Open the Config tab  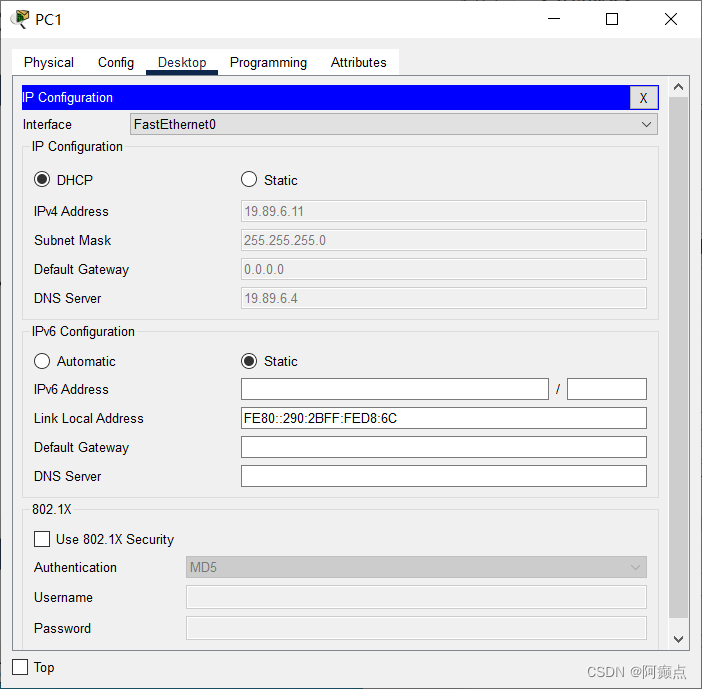[116, 62]
